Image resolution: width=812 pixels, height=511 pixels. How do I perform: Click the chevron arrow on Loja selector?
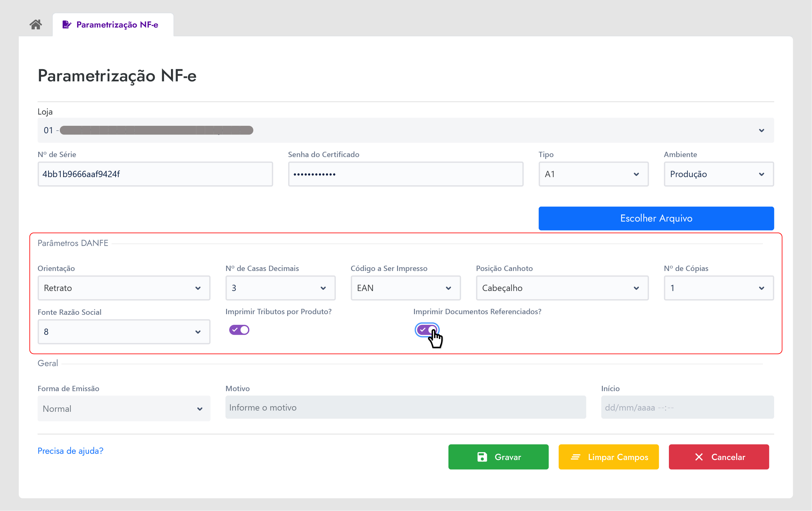[x=761, y=130]
